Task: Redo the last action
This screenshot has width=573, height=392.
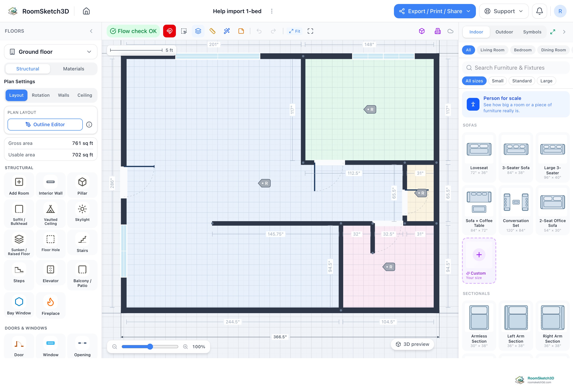Action: (273, 31)
